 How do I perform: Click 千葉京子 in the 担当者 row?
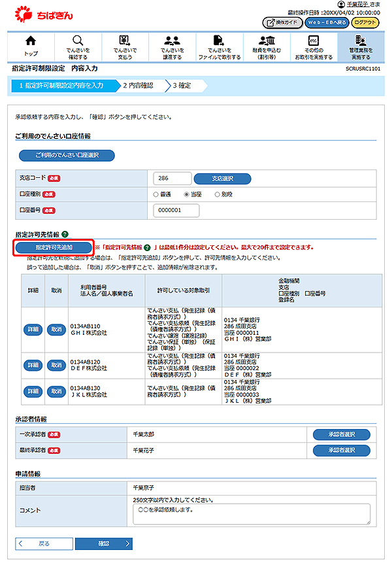click(x=144, y=488)
